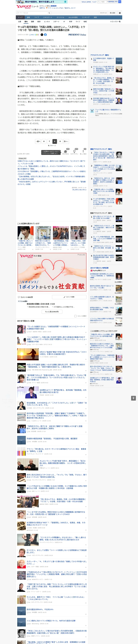Screen dimensions: 138x644
Task: Open article トルコ領内に向けイランが弾道ミサイル
Action: coord(51,621)
